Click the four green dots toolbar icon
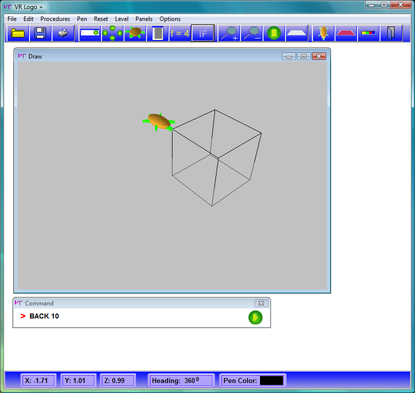Image resolution: width=415 pixels, height=393 pixels. 112,33
